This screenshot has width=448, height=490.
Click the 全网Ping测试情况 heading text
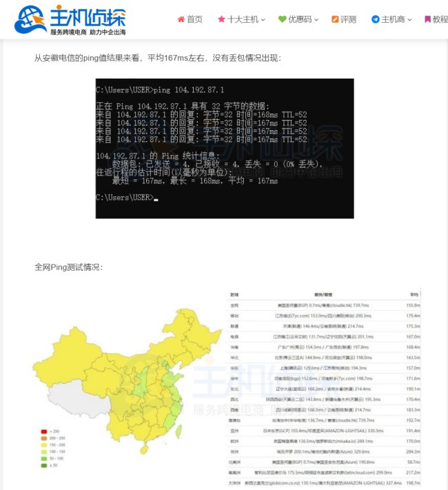[x=69, y=267]
